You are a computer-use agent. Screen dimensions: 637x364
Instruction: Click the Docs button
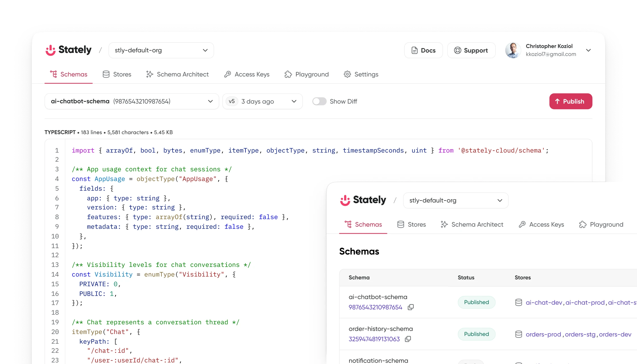point(423,50)
